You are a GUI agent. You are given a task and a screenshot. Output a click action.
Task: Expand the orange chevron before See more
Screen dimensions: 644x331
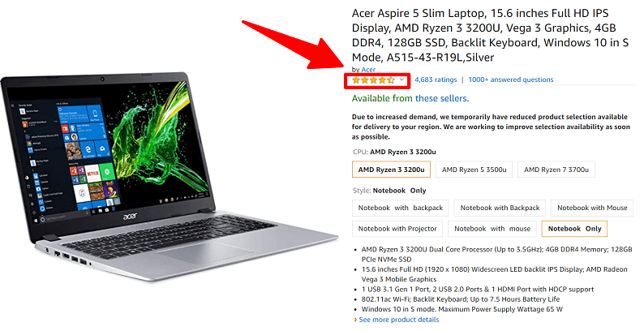click(355, 320)
